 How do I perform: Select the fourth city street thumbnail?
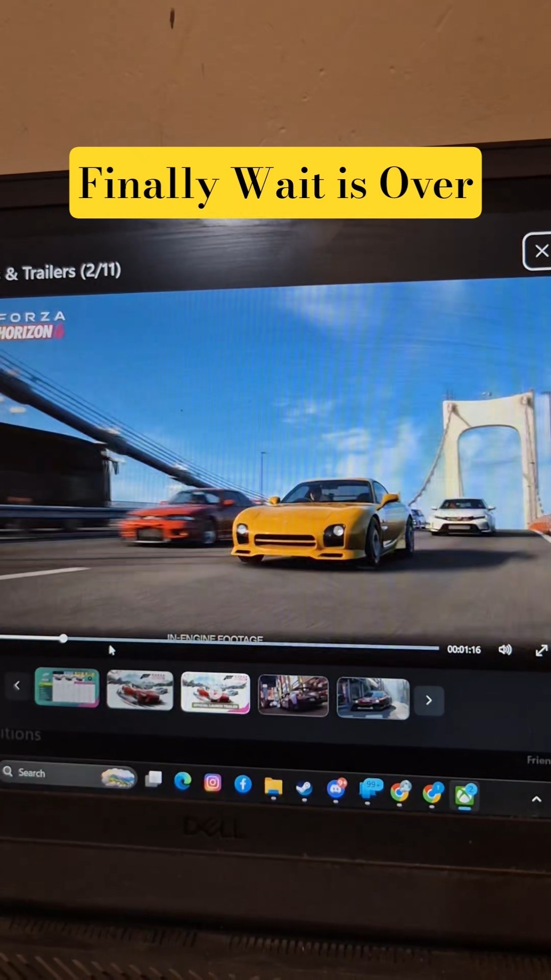pos(293,695)
